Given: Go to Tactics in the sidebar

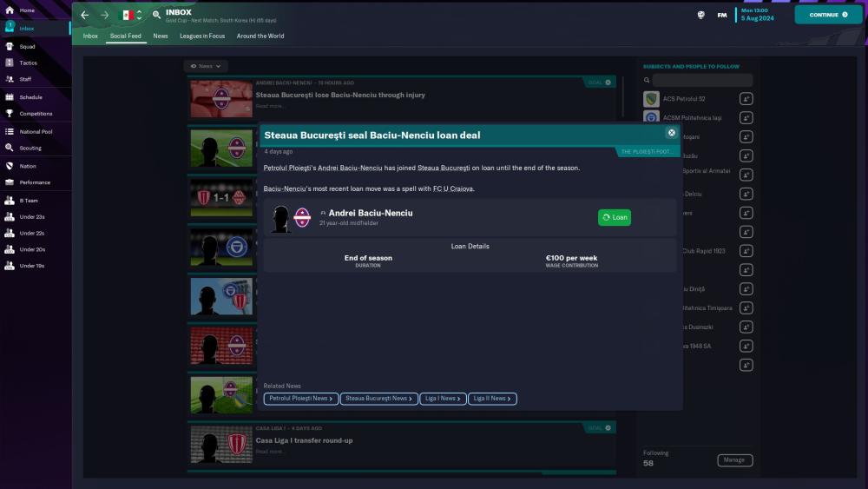Looking at the screenshot, I should 28,63.
